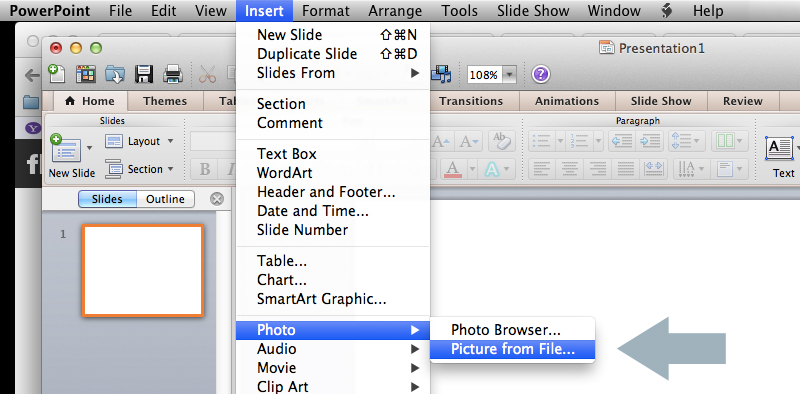Image resolution: width=800 pixels, height=394 pixels.
Task: Choose SmartArt Graphic in Insert menu
Action: (x=333, y=299)
